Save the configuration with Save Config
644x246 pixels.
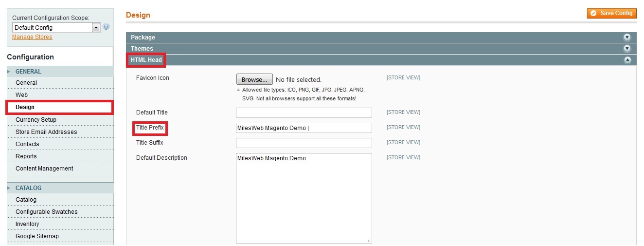612,13
